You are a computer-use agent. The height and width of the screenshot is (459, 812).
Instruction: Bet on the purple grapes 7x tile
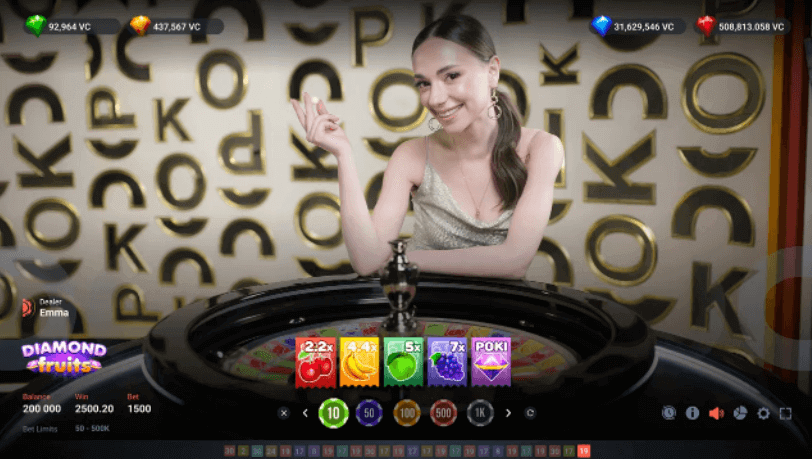pos(447,363)
